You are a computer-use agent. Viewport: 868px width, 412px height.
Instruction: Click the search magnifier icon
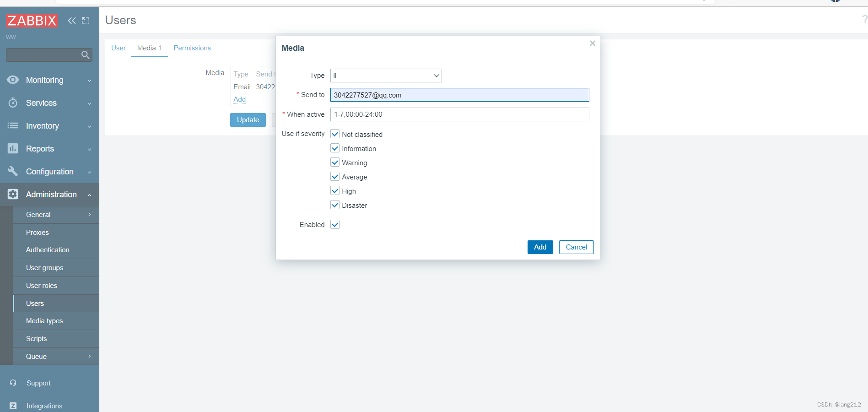point(85,55)
